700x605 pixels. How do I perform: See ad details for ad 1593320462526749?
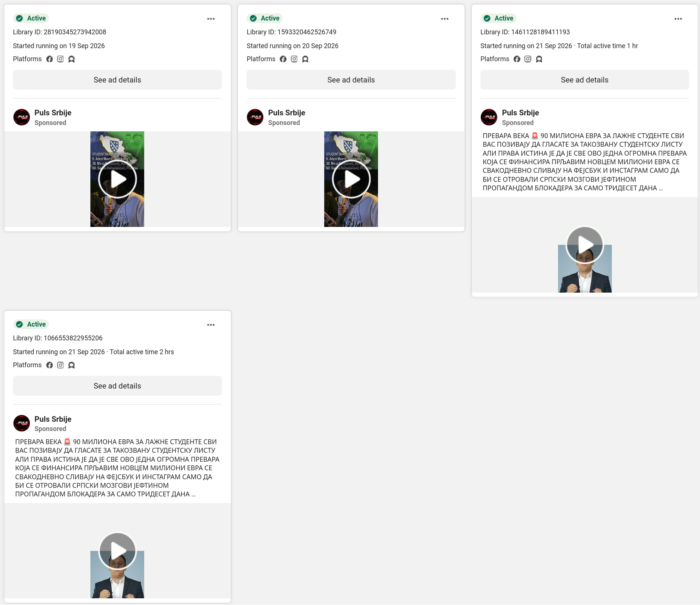click(x=351, y=80)
